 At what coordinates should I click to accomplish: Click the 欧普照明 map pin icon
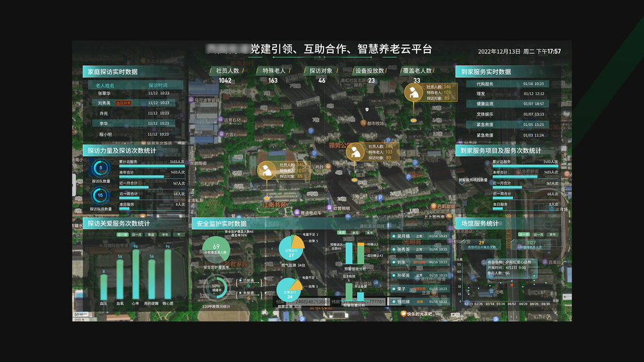[329, 208]
